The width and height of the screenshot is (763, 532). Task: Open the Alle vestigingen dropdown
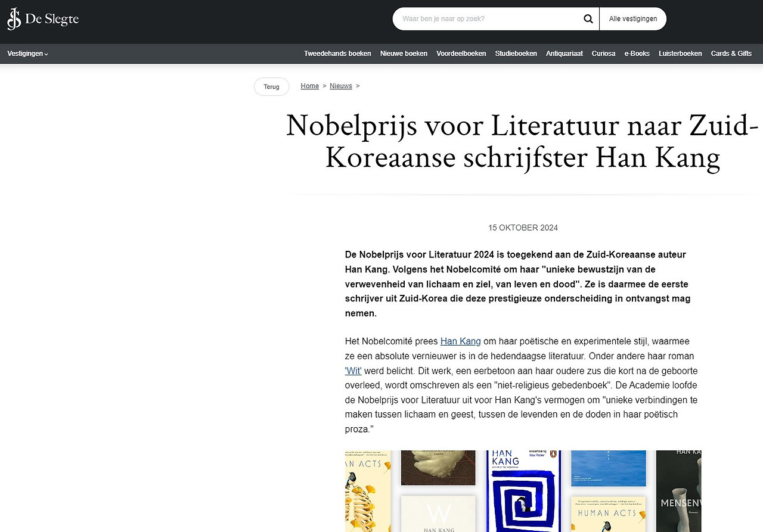(x=633, y=19)
